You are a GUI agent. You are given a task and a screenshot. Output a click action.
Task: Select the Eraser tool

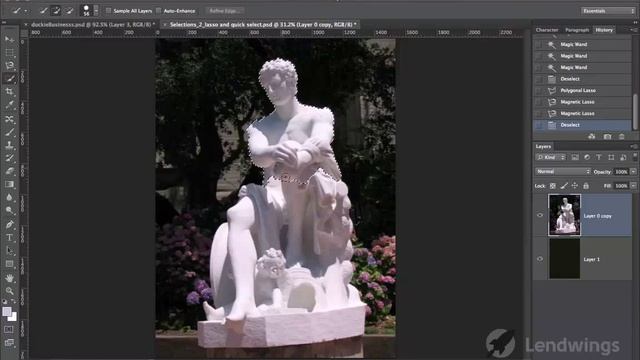click(x=9, y=171)
